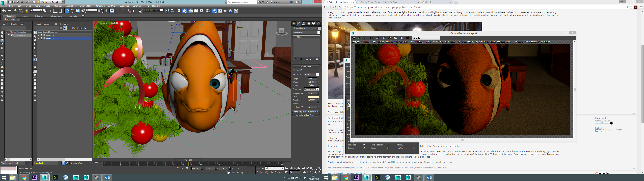
Task: Click the Select and Link tool
Action: [15, 11]
